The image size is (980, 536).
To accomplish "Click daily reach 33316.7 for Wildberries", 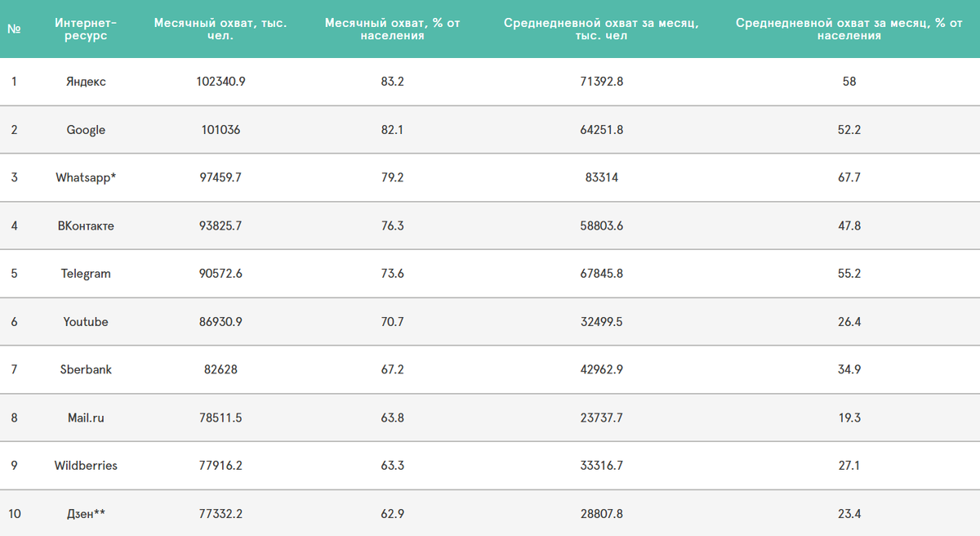I will pos(601,466).
